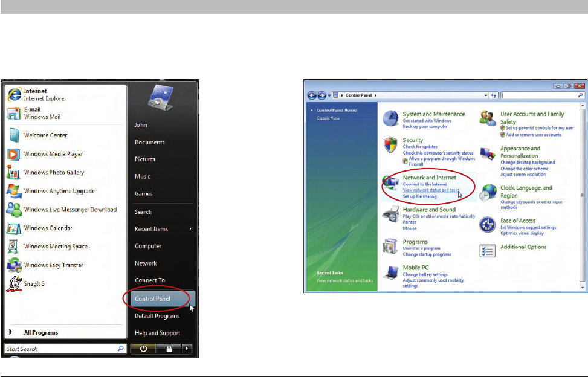Click Change desktop background link

tap(528, 163)
